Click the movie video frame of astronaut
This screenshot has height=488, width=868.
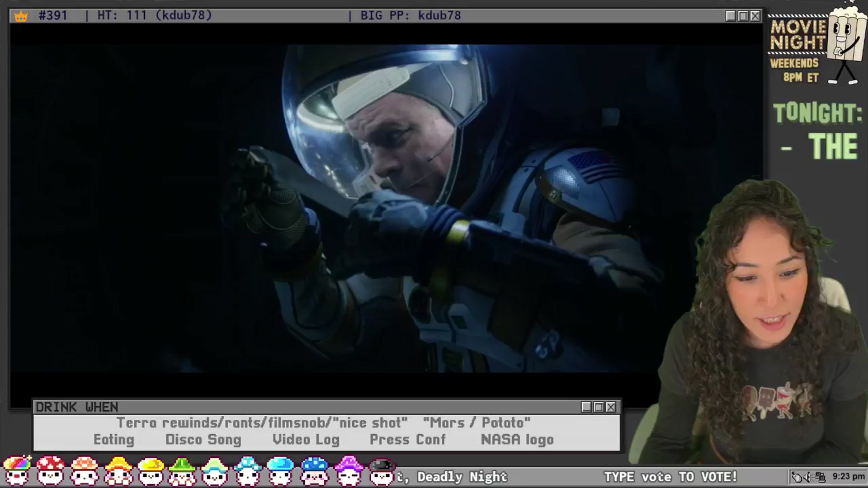point(386,209)
